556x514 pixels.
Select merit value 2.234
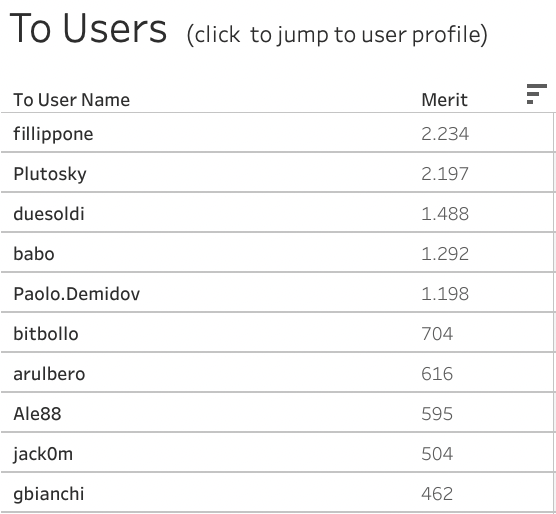[445, 134]
